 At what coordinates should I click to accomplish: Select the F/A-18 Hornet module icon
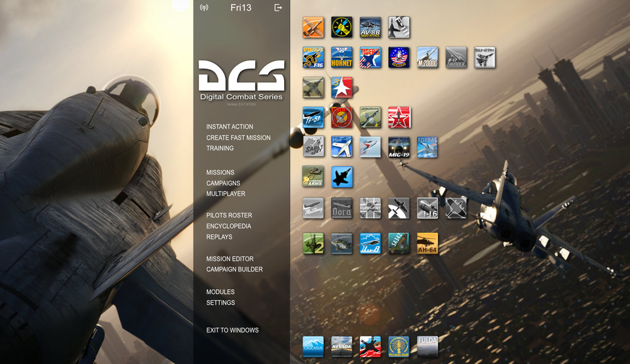pos(341,57)
